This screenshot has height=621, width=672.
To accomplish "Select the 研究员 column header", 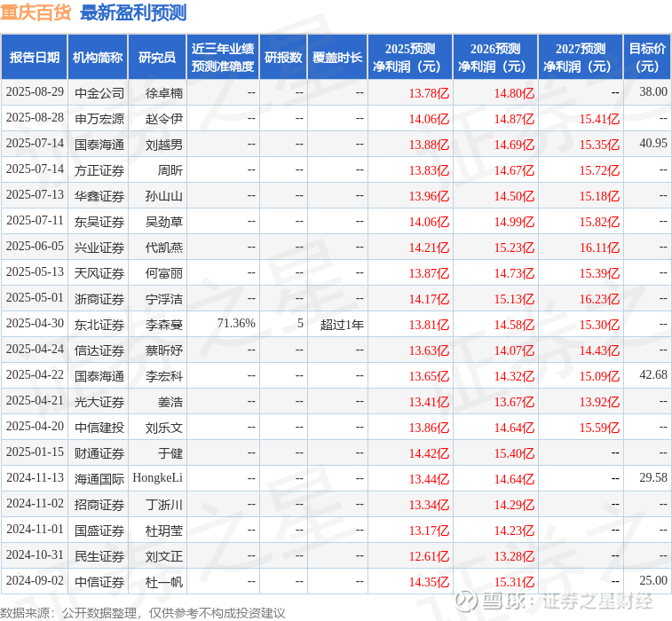I will coord(157,57).
